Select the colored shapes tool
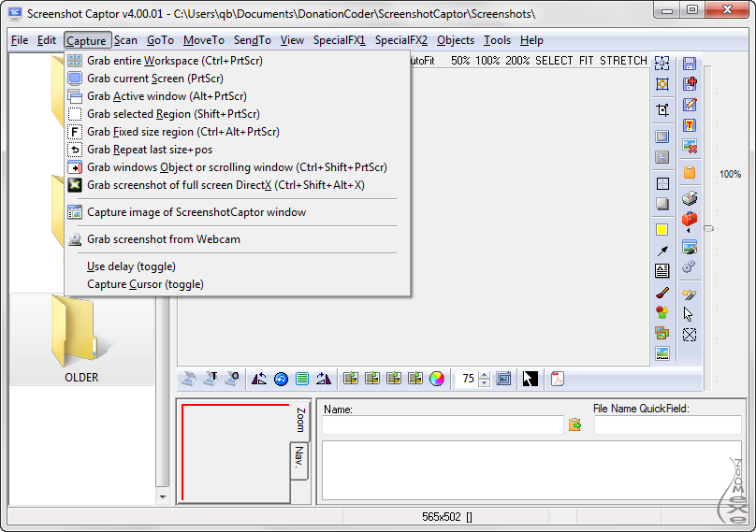 click(x=662, y=312)
